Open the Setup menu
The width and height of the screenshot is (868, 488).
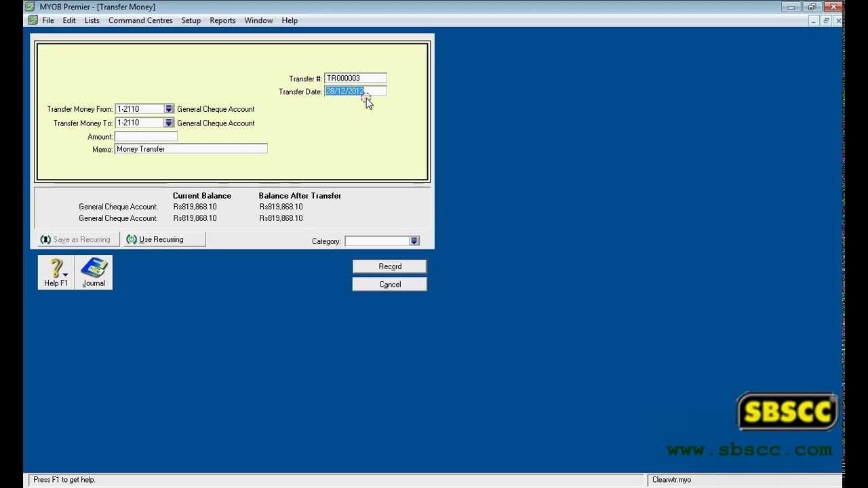point(191,20)
